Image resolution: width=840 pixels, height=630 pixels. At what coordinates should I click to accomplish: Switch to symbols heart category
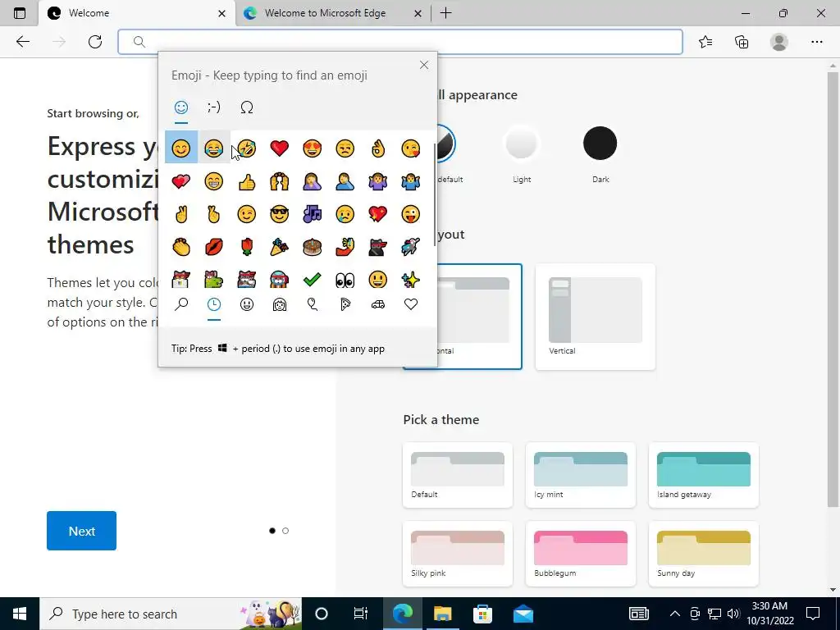(410, 305)
